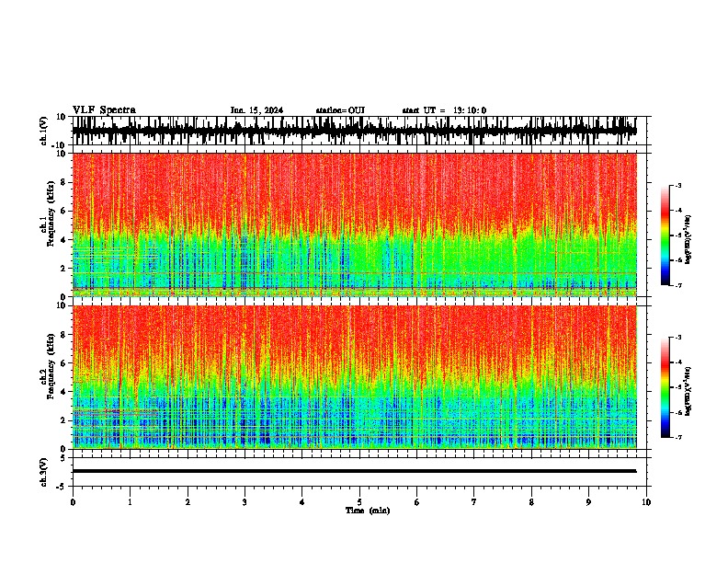Click time axis tick label '8'

click(531, 502)
